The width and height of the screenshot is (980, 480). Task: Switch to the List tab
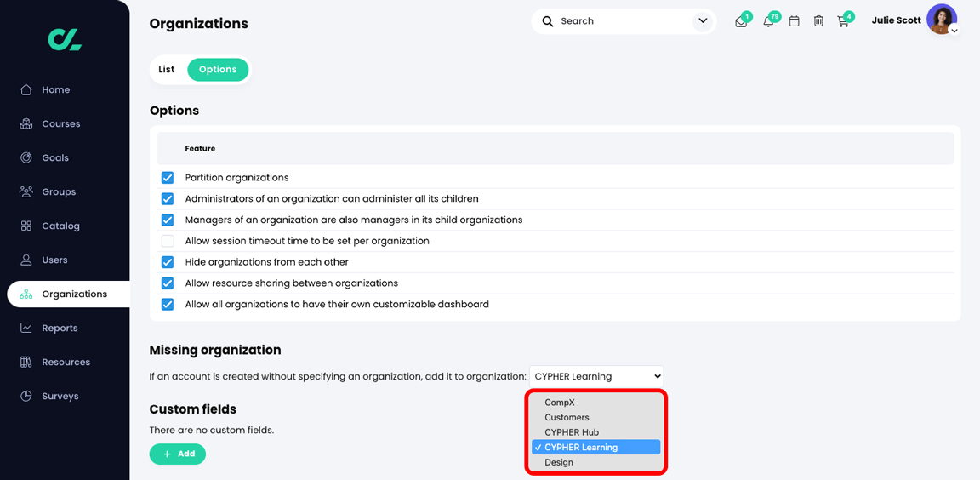(166, 70)
